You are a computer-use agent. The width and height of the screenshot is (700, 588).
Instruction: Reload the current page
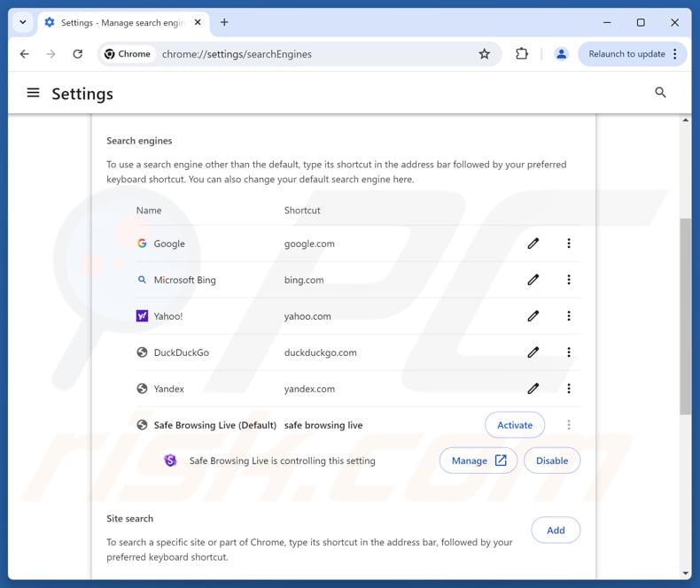coord(78,54)
